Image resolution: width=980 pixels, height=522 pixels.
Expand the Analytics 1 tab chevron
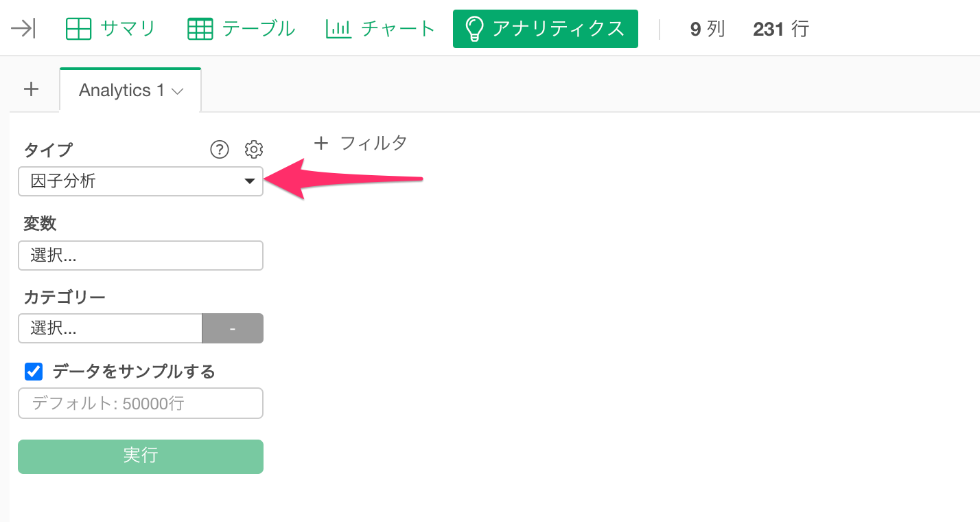(x=178, y=91)
